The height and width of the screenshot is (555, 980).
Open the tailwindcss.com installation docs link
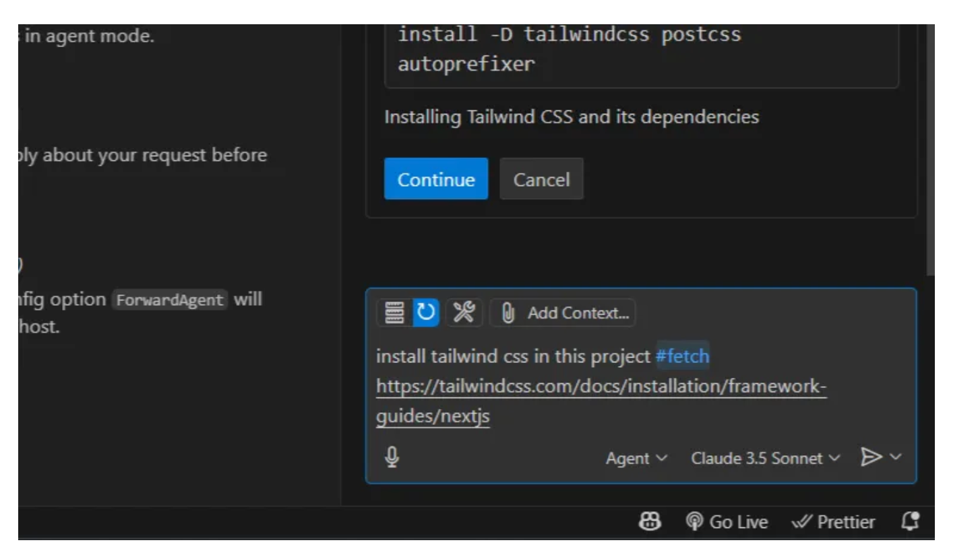[x=601, y=401]
